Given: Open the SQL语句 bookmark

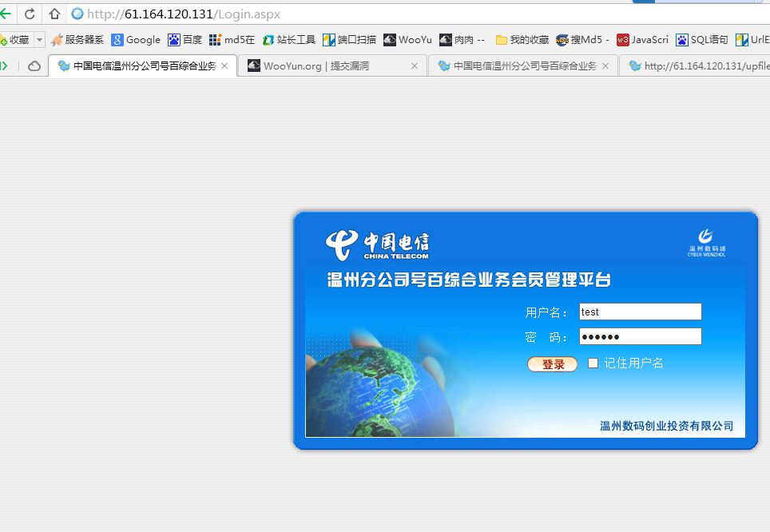Looking at the screenshot, I should click(x=702, y=40).
